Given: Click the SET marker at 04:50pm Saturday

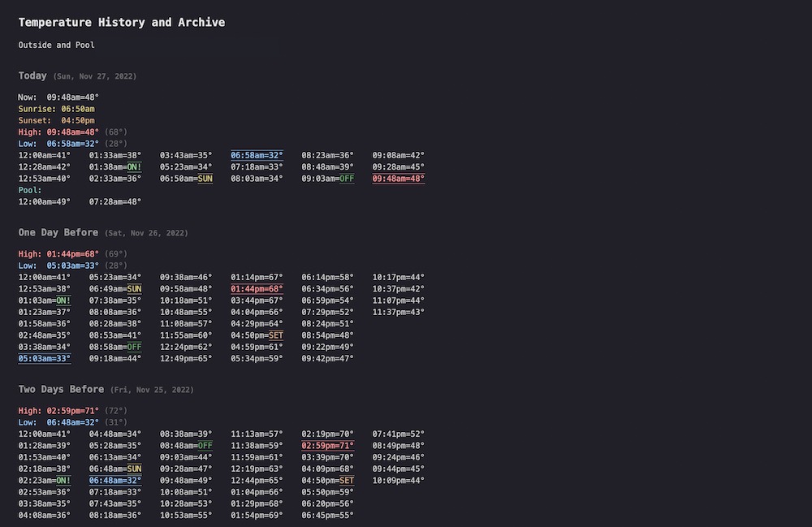Looking at the screenshot, I should pyautogui.click(x=276, y=335).
